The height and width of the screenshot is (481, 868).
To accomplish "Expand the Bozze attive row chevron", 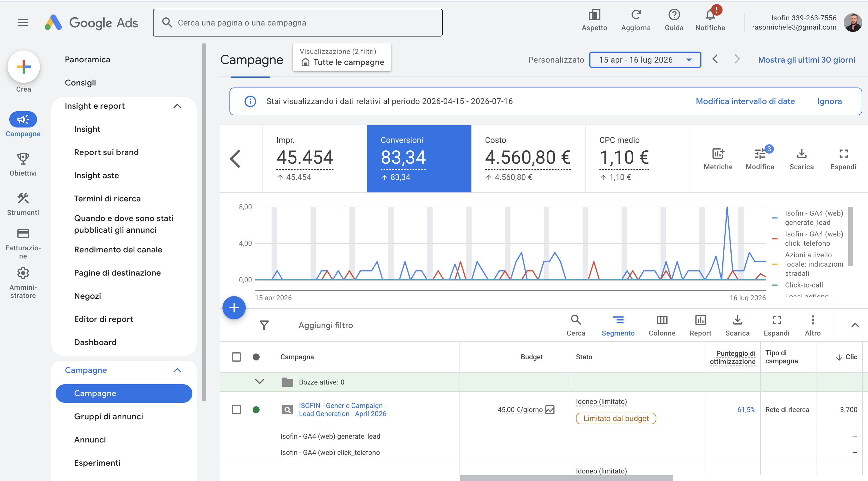I will (x=259, y=382).
